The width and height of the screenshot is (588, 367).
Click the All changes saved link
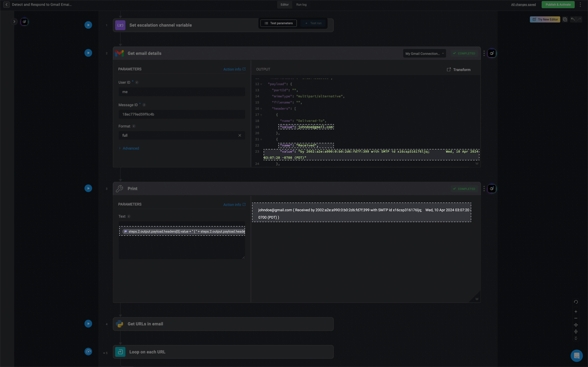(523, 5)
